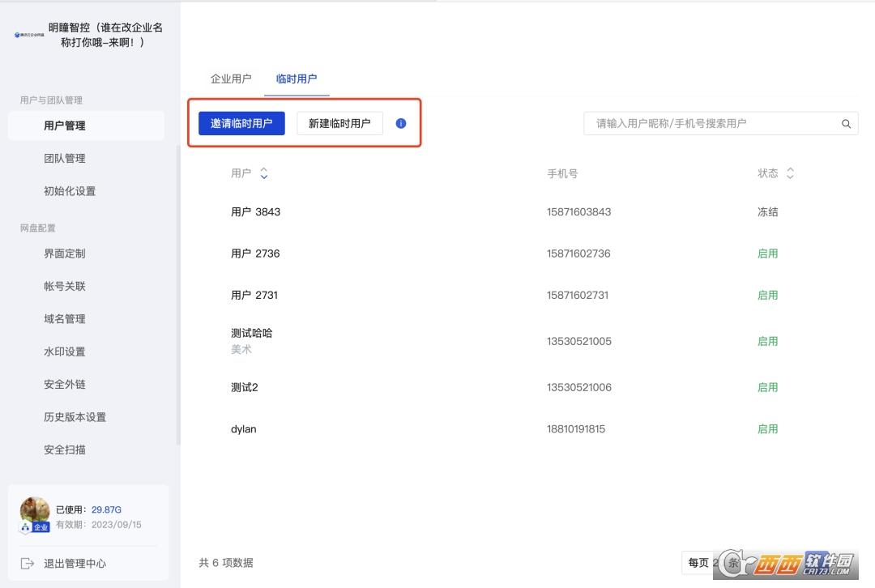Click the sidebar vertical scrollbar
The image size is (875, 588).
[178, 295]
